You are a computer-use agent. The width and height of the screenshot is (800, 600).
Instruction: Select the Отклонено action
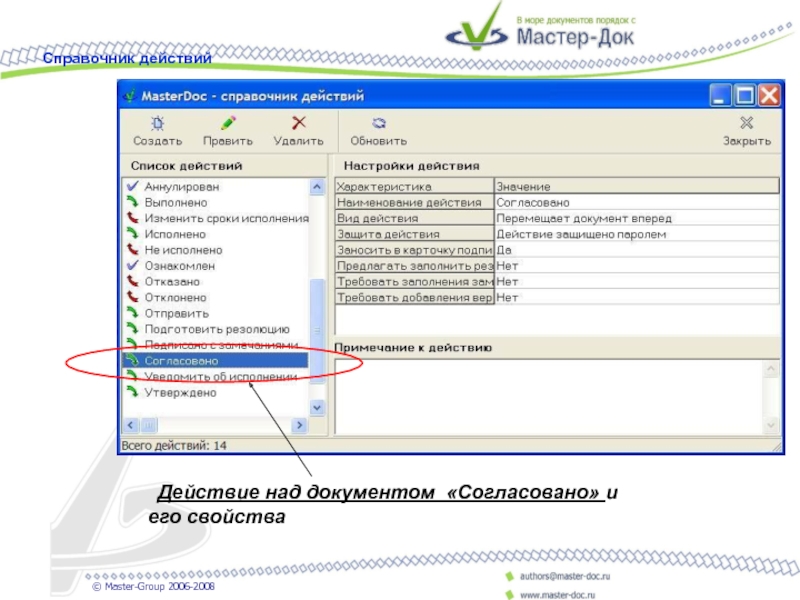176,297
